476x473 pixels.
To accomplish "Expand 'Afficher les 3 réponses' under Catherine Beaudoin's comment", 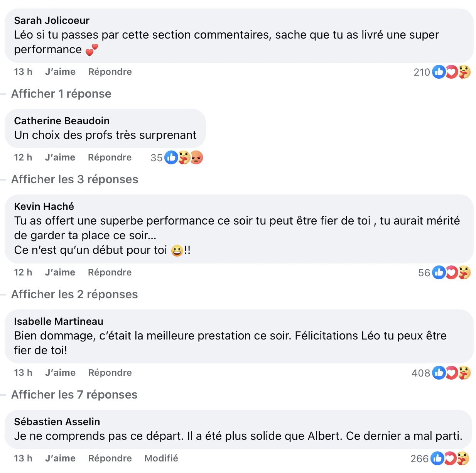I will [x=74, y=179].
